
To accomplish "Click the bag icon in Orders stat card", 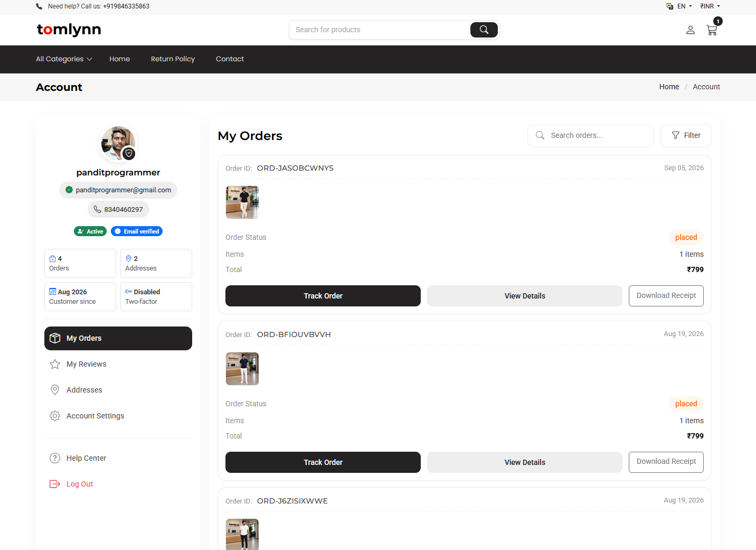I will pos(52,259).
